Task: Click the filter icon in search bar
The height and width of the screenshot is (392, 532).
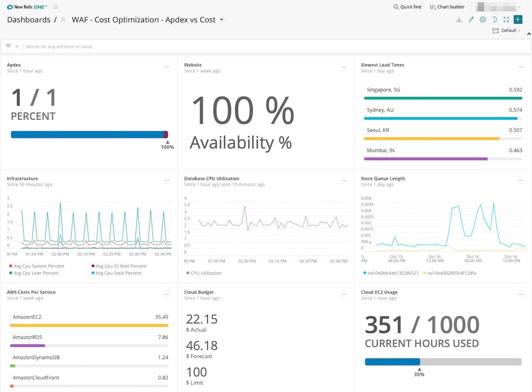Action: coord(8,46)
